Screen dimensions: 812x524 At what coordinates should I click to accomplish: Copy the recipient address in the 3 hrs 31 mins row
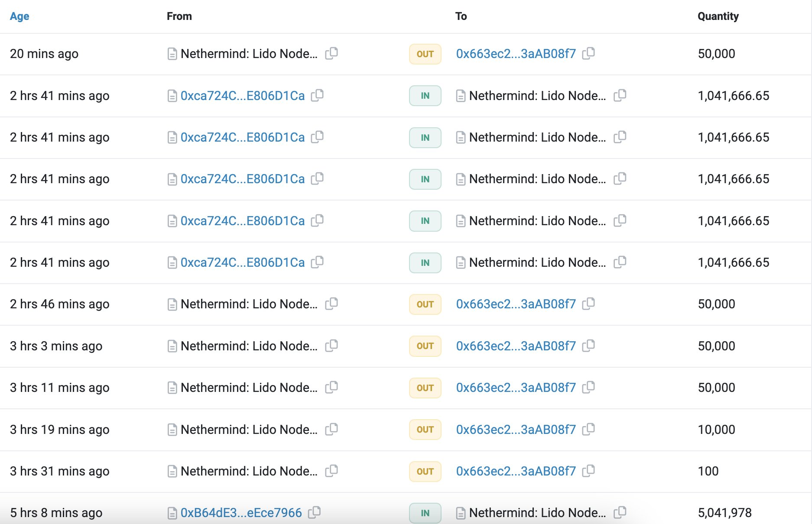coord(588,471)
